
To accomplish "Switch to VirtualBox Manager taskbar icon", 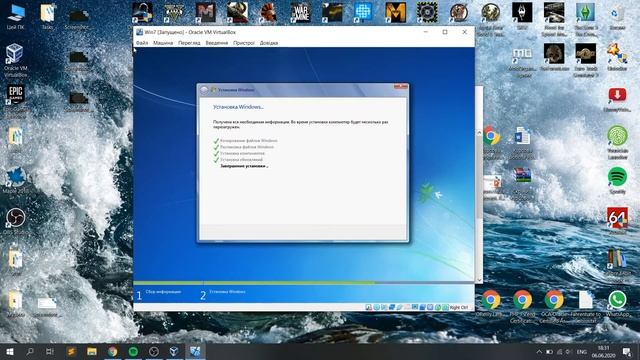I will click(174, 351).
